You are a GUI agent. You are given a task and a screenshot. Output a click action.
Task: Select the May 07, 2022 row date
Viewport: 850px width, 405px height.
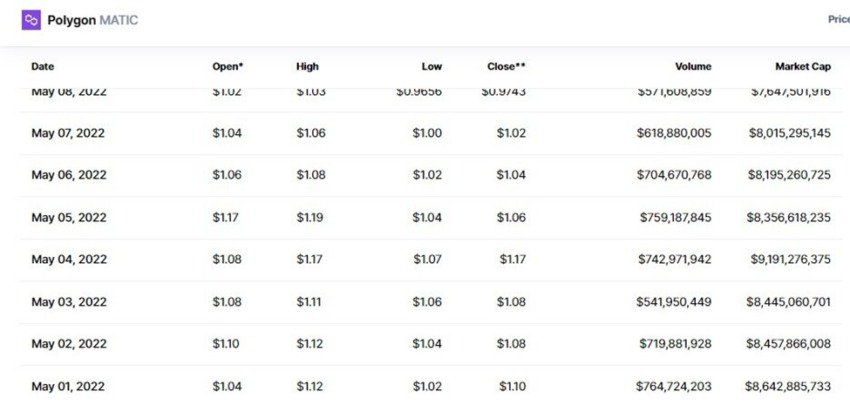click(68, 133)
